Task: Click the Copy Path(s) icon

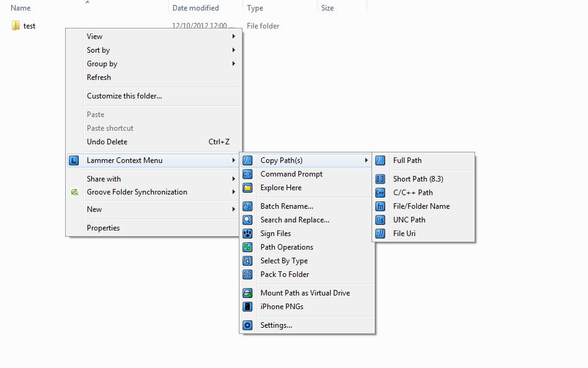Action: [x=247, y=160]
